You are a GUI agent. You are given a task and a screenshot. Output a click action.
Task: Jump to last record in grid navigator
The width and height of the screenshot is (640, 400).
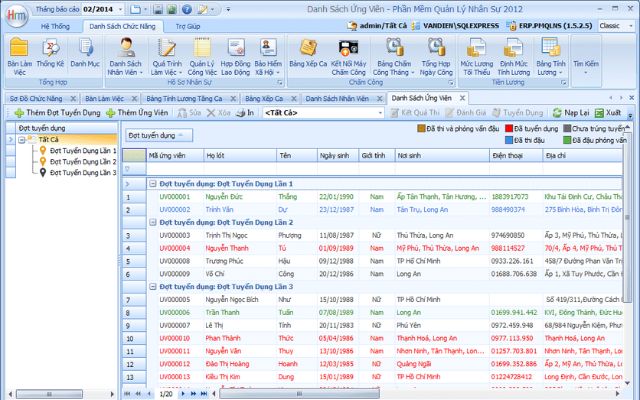pos(204,394)
